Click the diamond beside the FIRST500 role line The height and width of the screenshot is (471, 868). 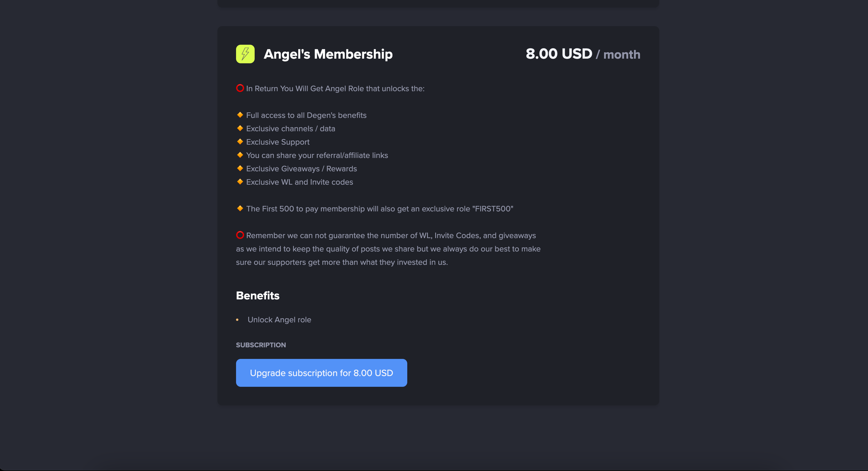[240, 208]
